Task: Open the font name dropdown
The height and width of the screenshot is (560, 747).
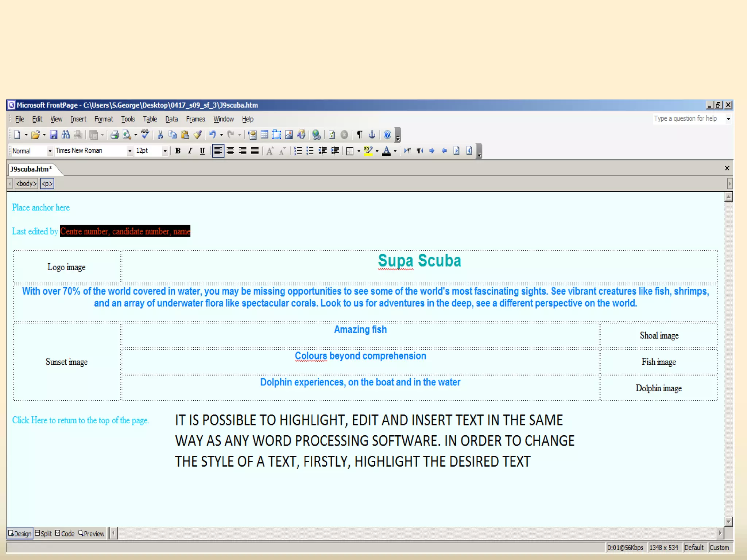Action: coord(129,151)
